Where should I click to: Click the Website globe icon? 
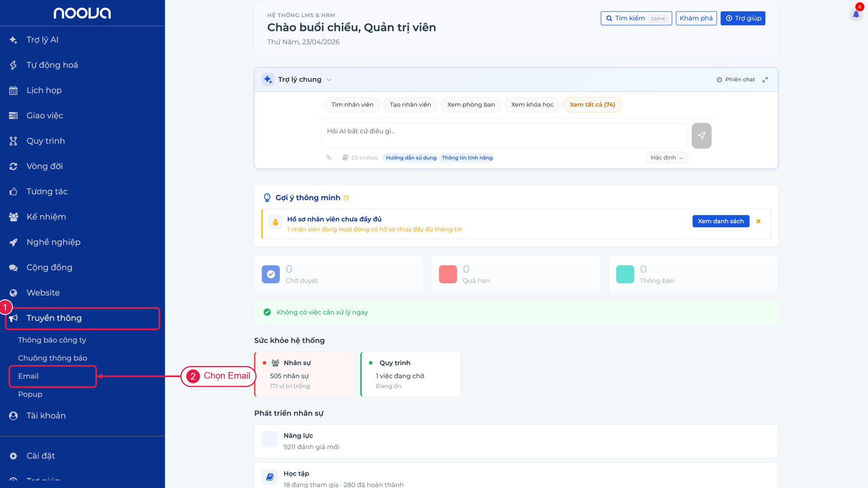[14, 293]
